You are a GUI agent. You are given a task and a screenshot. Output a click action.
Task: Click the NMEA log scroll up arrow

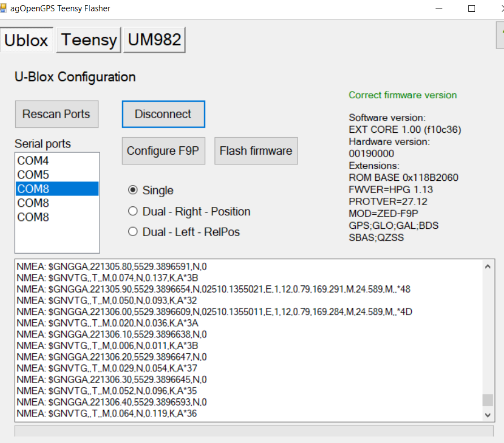pos(488,267)
